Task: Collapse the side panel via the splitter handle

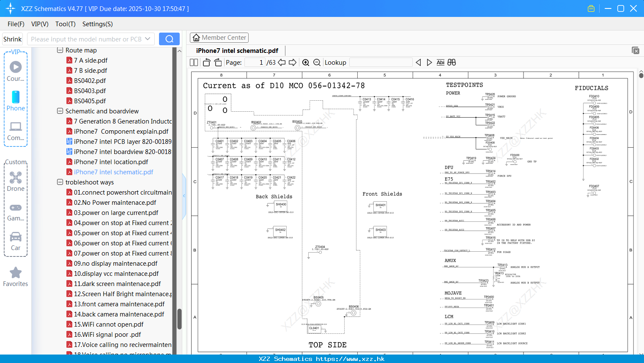Action: click(184, 196)
